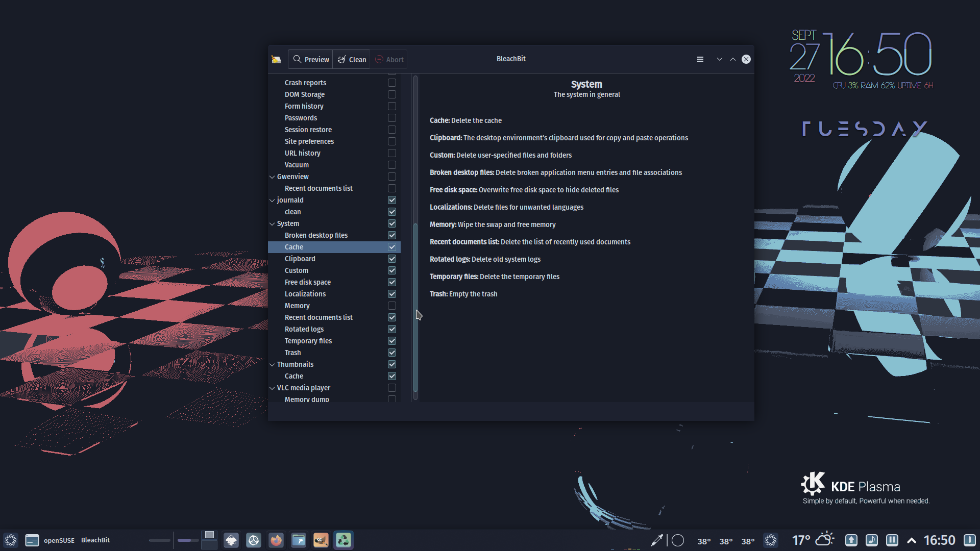Uncheck the Trash checkbox
Image resolution: width=980 pixels, height=551 pixels.
point(392,353)
